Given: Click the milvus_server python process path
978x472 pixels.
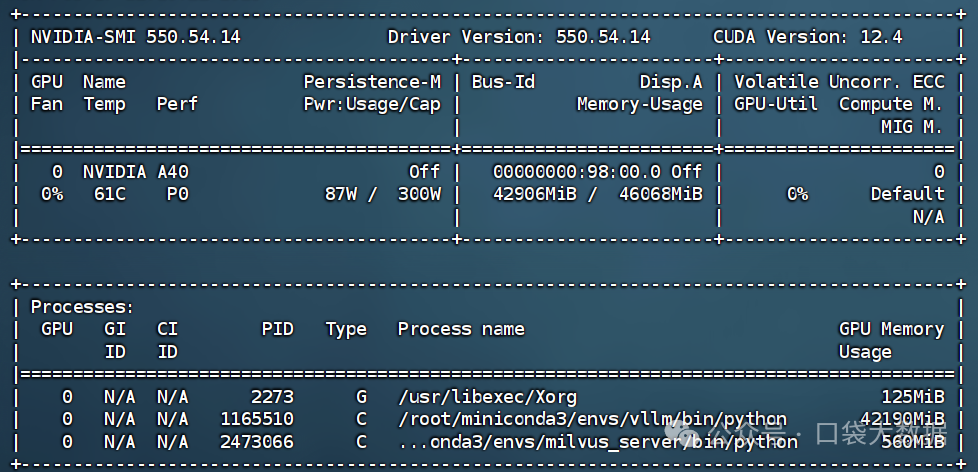Looking at the screenshot, I should pos(598,441).
